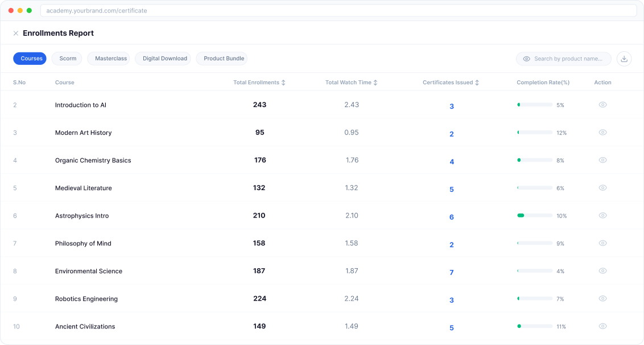644x345 pixels.
Task: Open the certificates link for Astrophysics Intro
Action: click(x=451, y=217)
